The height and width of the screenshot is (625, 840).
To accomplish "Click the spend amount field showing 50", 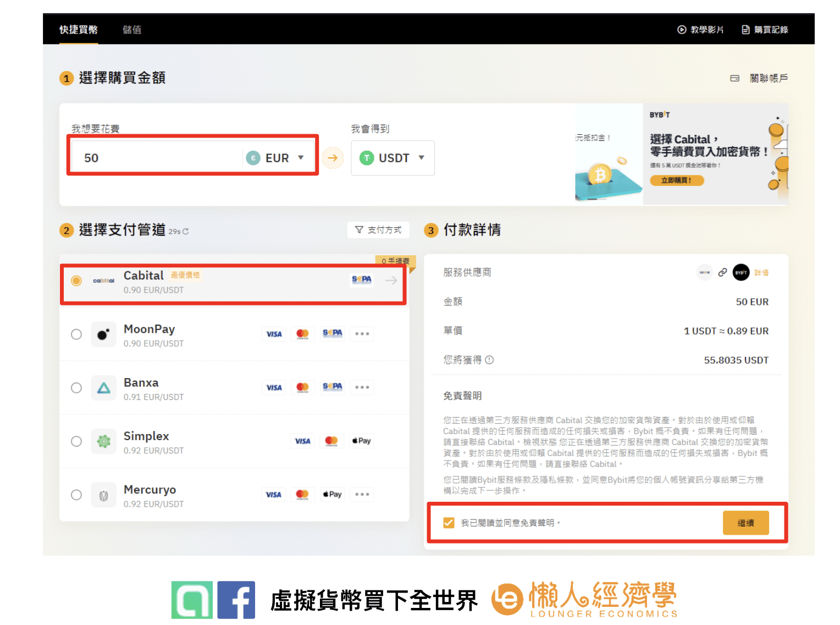I will (157, 158).
